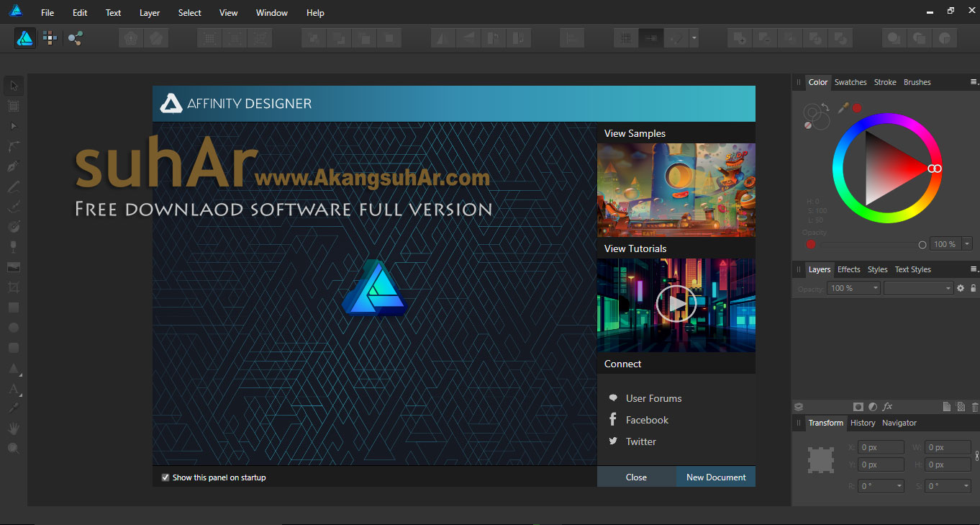980x525 pixels.
Task: Swap fill and stroke colors
Action: [825, 107]
